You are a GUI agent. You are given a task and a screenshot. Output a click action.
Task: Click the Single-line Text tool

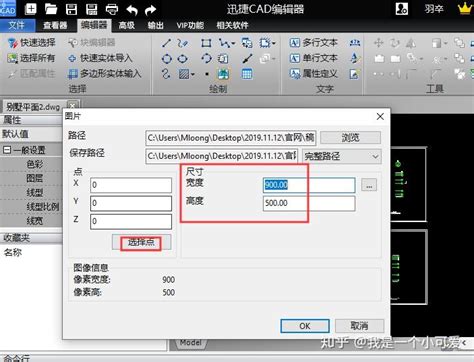[313, 58]
